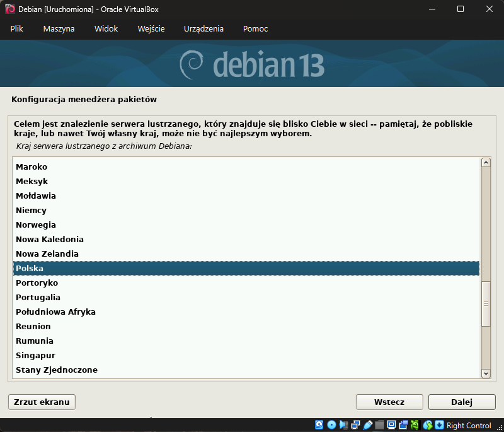
Task: Click the network adapter status icon
Action: tap(355, 425)
